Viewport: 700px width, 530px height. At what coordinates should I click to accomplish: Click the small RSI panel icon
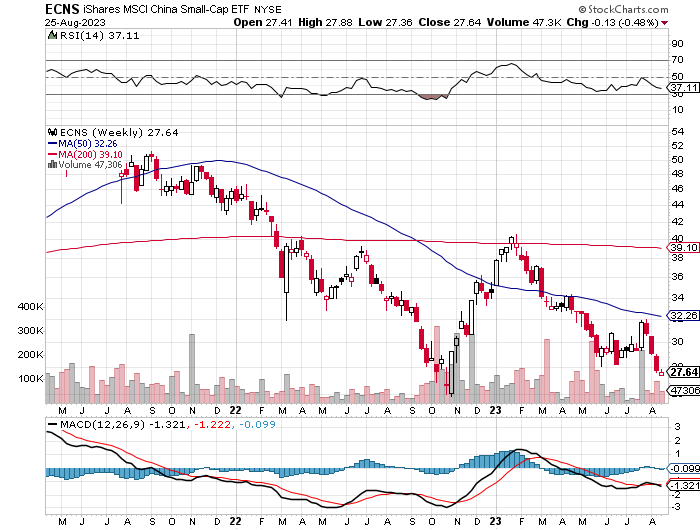click(52, 35)
